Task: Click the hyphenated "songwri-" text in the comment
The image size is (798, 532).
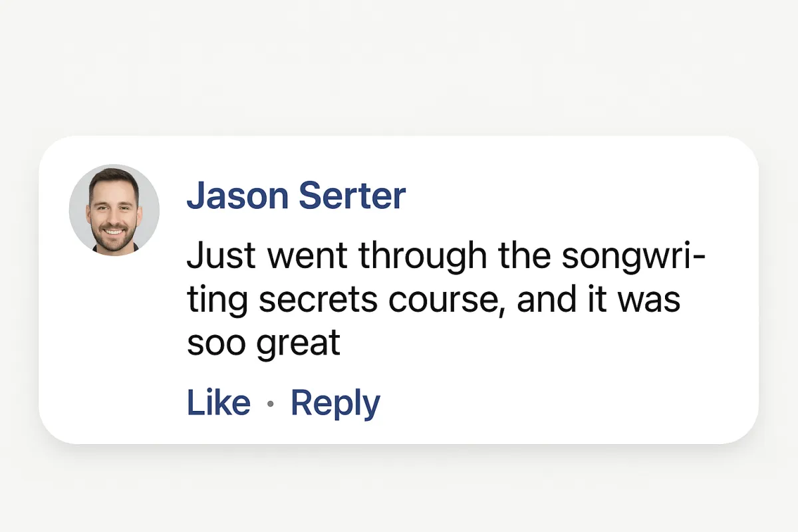Action: click(x=633, y=257)
